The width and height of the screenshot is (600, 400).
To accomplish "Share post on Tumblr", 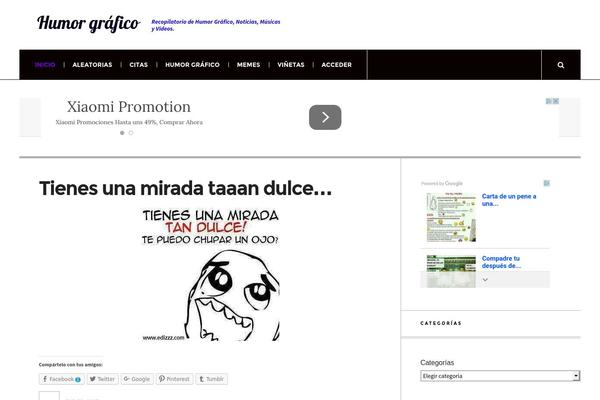I will (x=212, y=379).
